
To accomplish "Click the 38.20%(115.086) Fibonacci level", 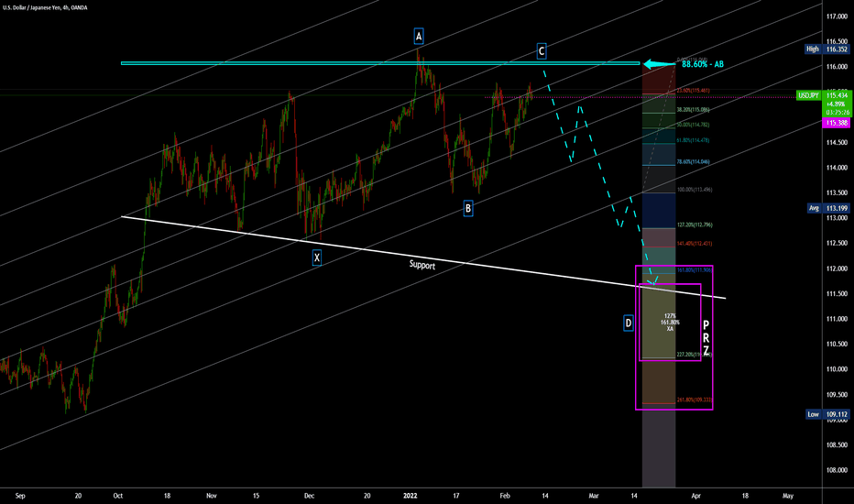I will coord(693,110).
